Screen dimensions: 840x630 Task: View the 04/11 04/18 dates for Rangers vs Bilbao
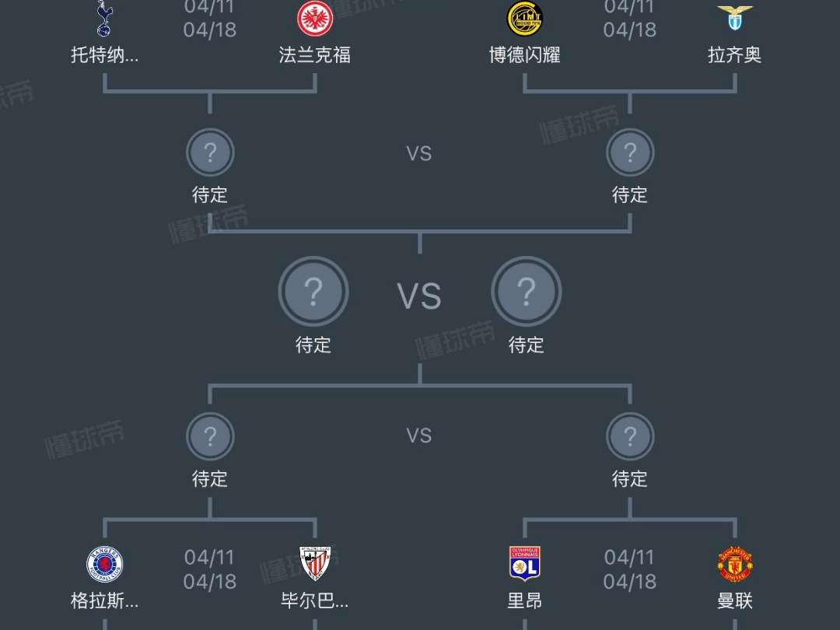click(x=209, y=569)
